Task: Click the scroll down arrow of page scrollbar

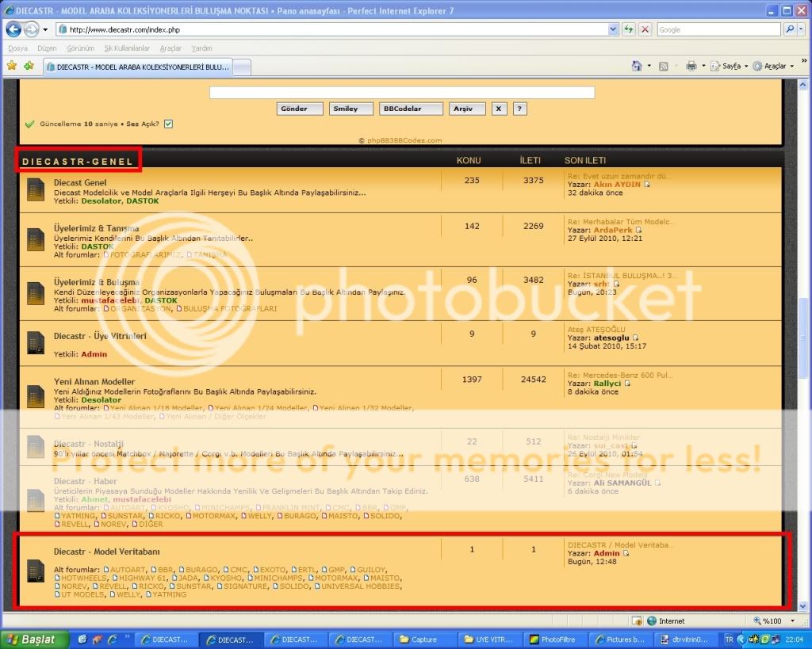Action: click(802, 605)
